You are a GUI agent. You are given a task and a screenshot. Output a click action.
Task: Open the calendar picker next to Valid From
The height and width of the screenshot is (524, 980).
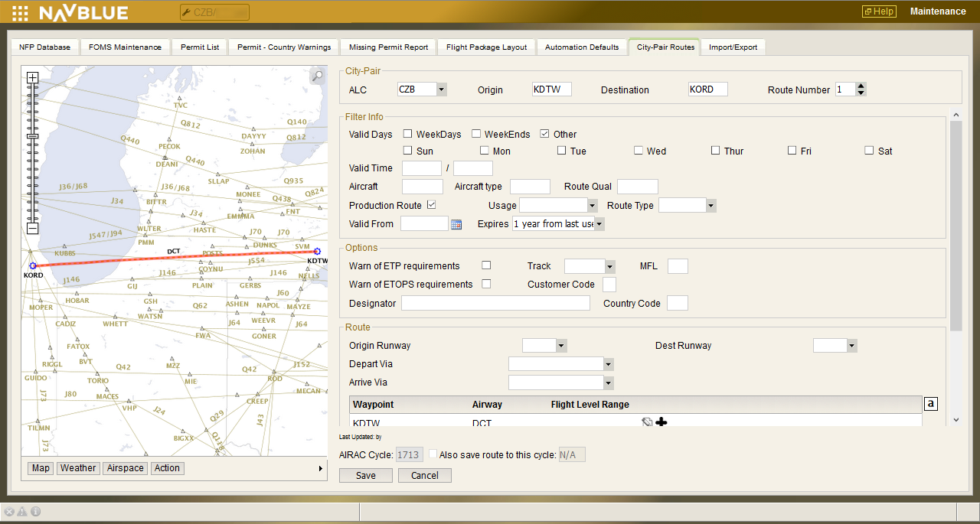(456, 223)
